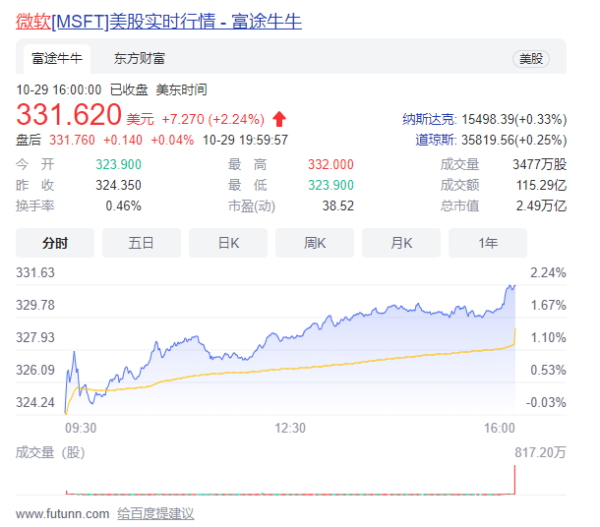
Task: Click the 换手率 value 0.46%
Action: 123,206
